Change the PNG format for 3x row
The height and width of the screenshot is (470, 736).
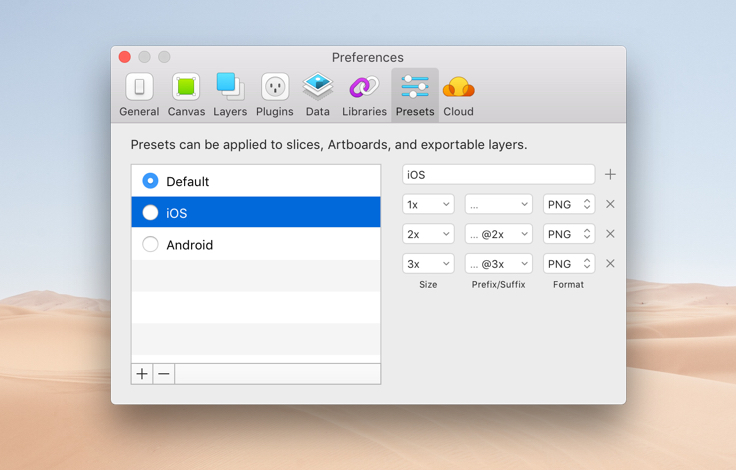pos(569,264)
